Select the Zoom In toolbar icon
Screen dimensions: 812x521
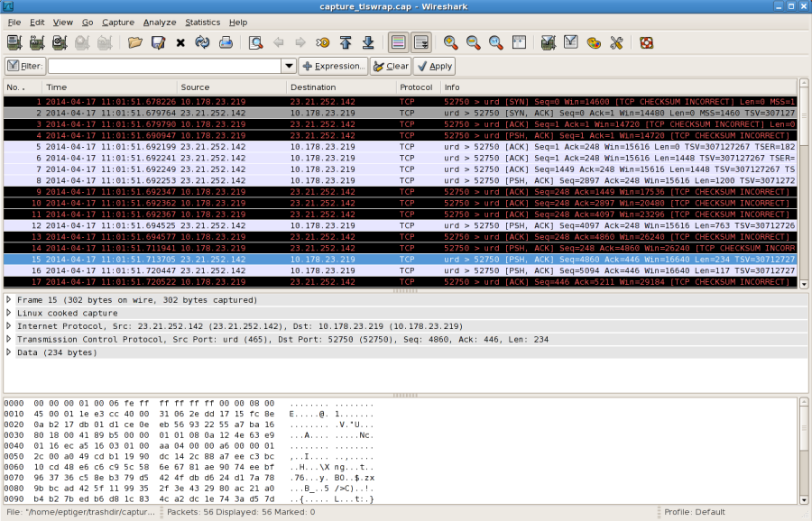[x=449, y=41]
